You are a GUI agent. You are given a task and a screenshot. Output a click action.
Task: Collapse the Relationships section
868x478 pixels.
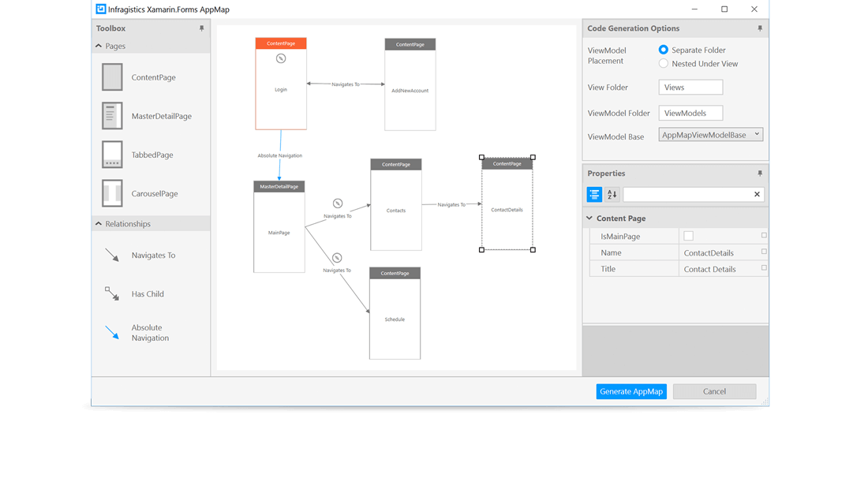point(99,224)
